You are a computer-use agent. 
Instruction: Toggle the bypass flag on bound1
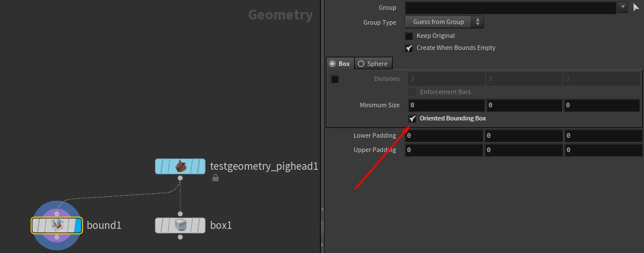pyautogui.click(x=36, y=225)
